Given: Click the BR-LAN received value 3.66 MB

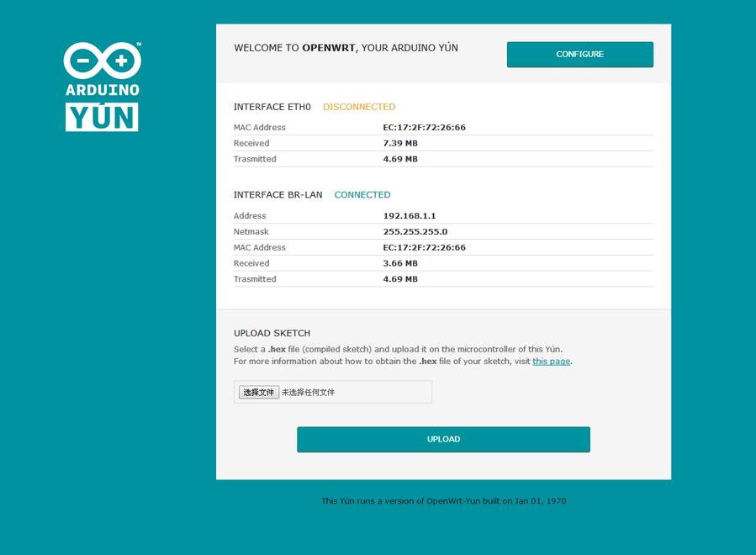Looking at the screenshot, I should pos(400,263).
